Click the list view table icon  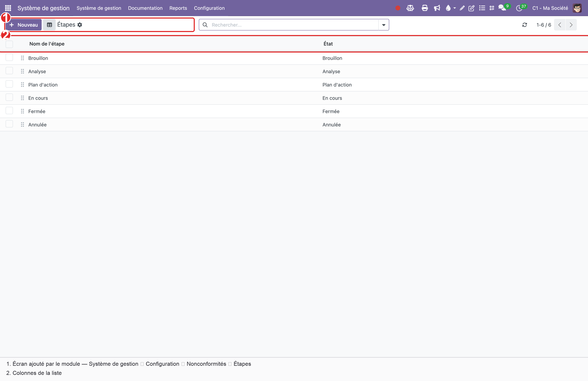pyautogui.click(x=49, y=25)
